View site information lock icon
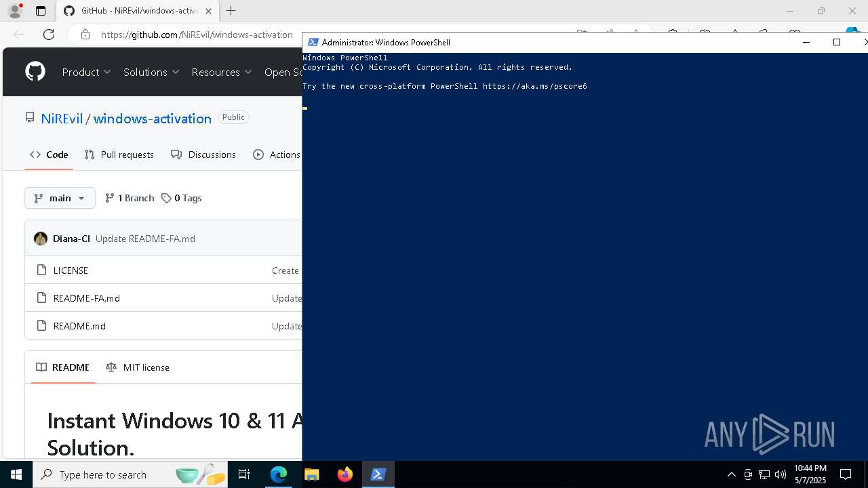This screenshot has width=868, height=488. (x=85, y=35)
